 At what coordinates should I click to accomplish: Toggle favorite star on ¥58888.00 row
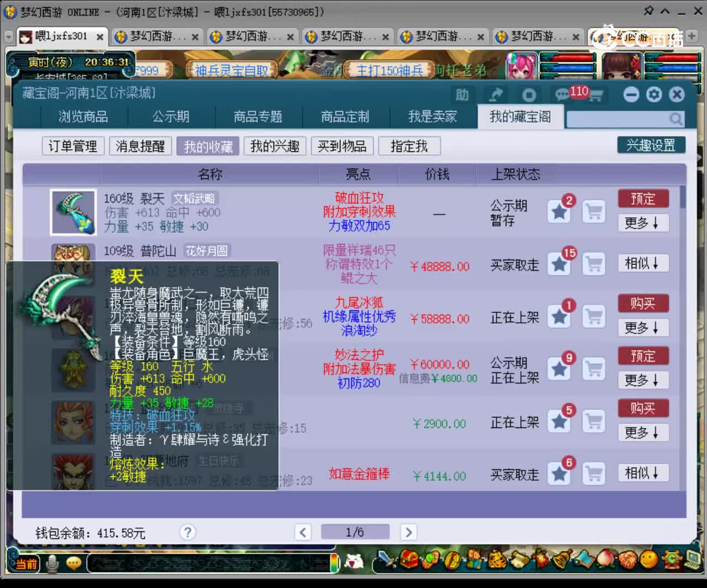point(559,317)
